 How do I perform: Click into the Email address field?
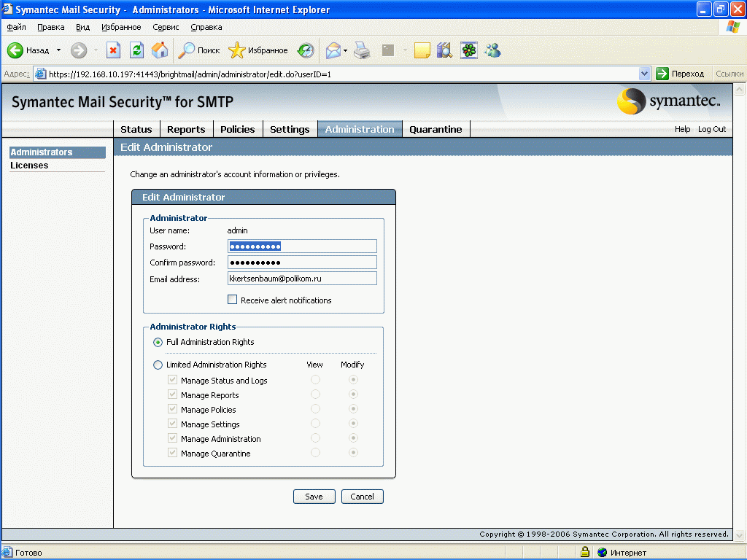coord(302,279)
